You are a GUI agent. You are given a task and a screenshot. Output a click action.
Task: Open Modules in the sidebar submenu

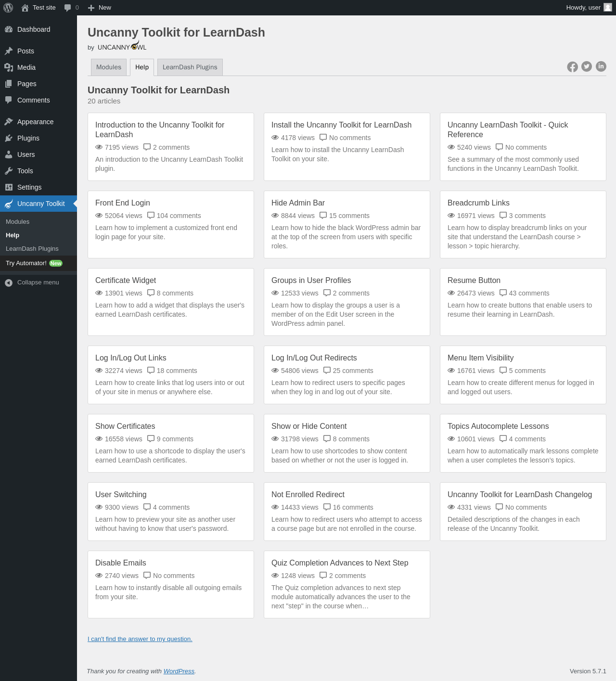(x=38, y=222)
